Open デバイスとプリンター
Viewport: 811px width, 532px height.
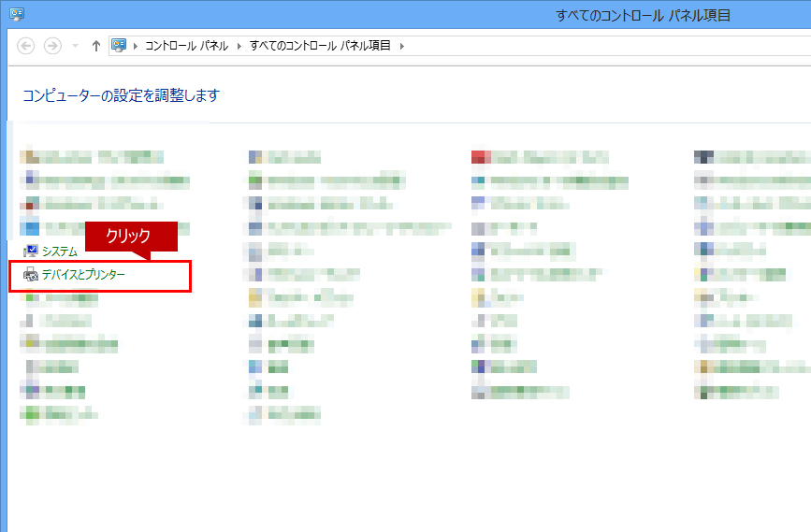click(x=84, y=275)
